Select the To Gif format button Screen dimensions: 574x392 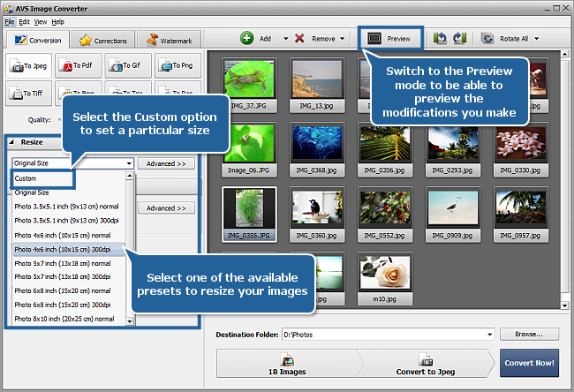pos(128,66)
